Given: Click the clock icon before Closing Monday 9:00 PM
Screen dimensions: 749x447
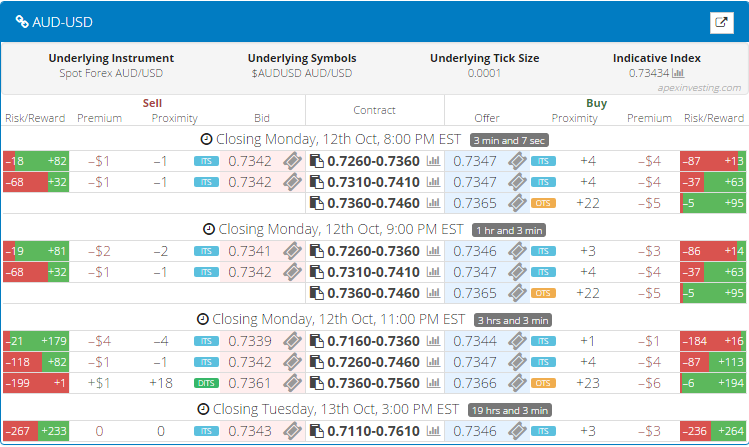Looking at the screenshot, I should pyautogui.click(x=208, y=229).
